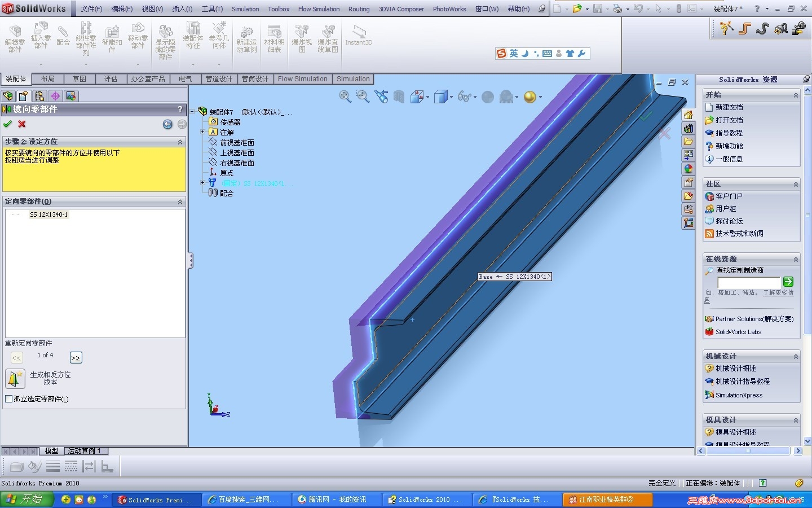Open the DisplayManager tab icon

click(70, 96)
